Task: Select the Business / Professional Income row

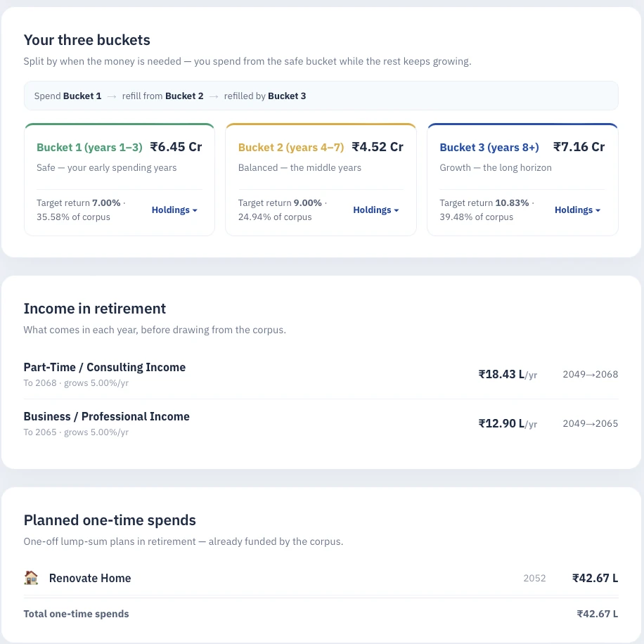Action: [x=321, y=424]
